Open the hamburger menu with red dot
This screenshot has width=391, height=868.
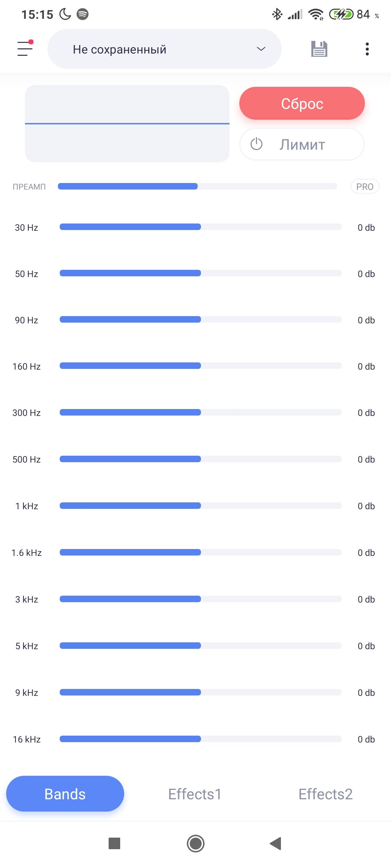tap(25, 48)
